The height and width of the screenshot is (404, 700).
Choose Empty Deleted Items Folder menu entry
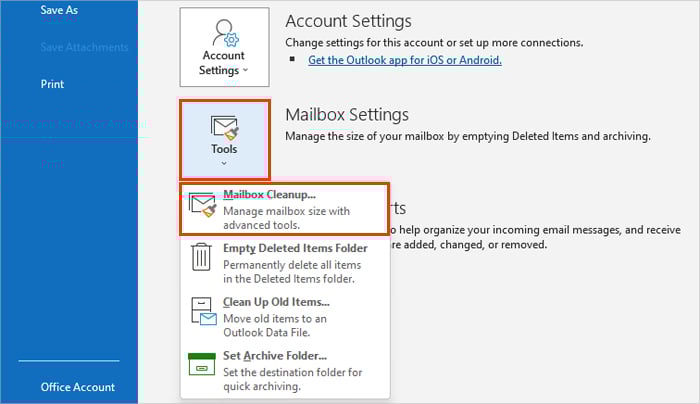pyautogui.click(x=294, y=248)
